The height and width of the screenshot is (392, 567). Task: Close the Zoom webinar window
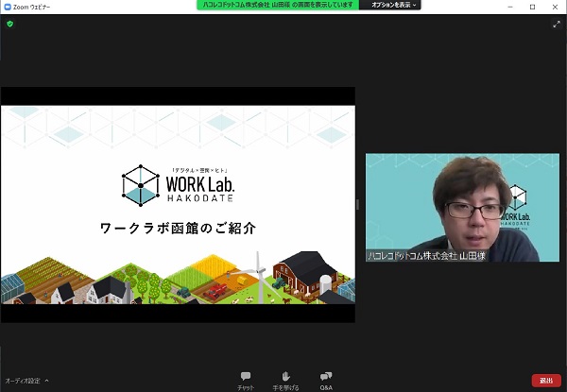[555, 7]
